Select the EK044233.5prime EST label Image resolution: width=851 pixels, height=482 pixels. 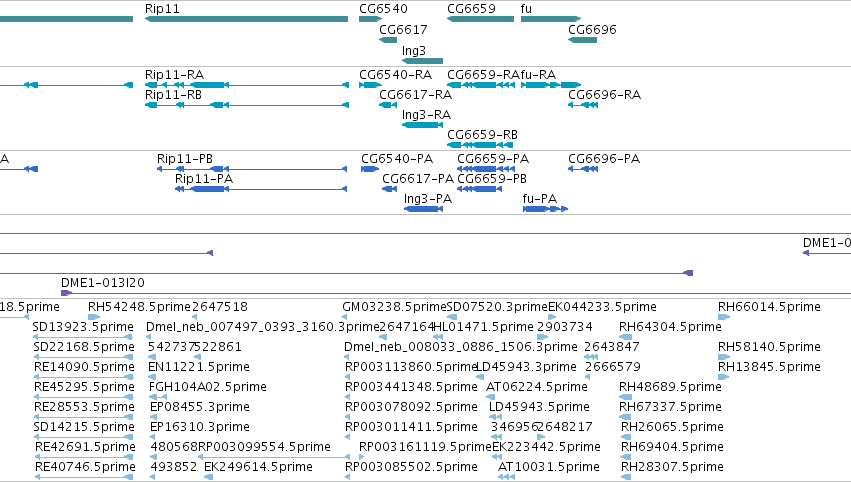click(602, 307)
